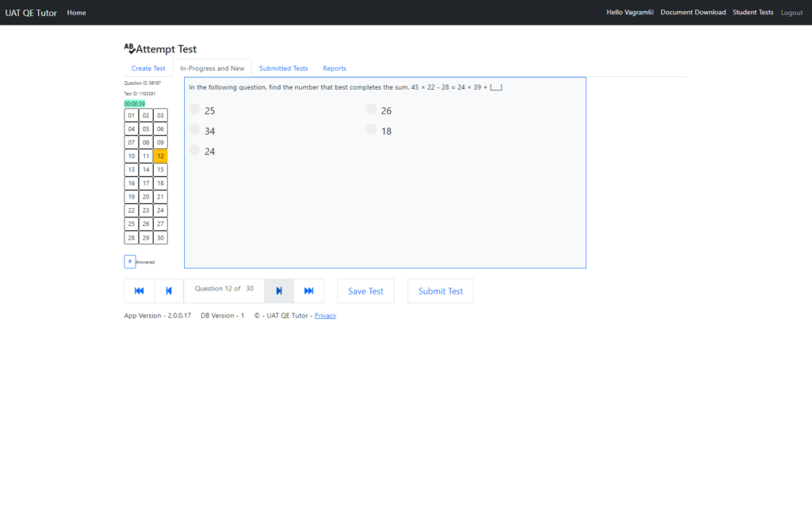
Task: Open the Reports tab
Action: pyautogui.click(x=334, y=68)
